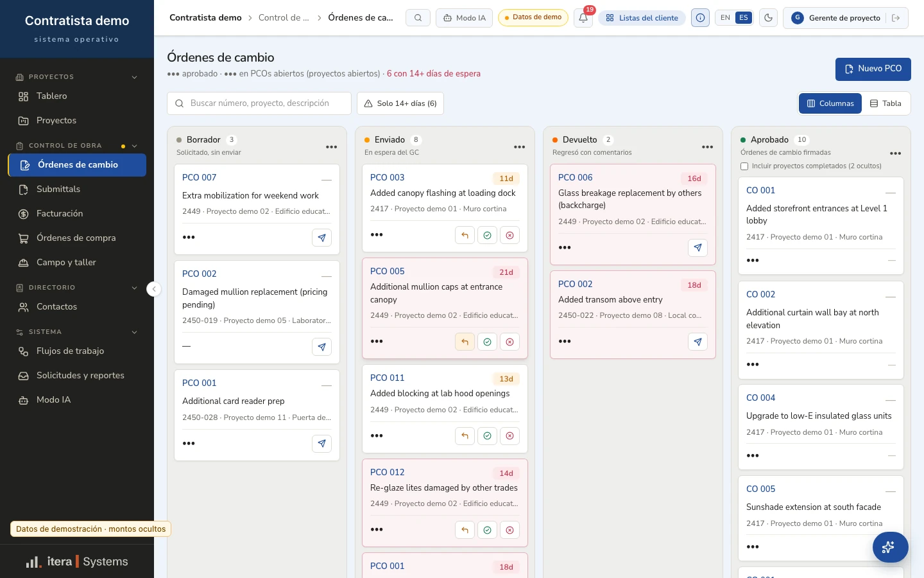Navigate to Contratista demo breadcrumb

[x=205, y=18]
